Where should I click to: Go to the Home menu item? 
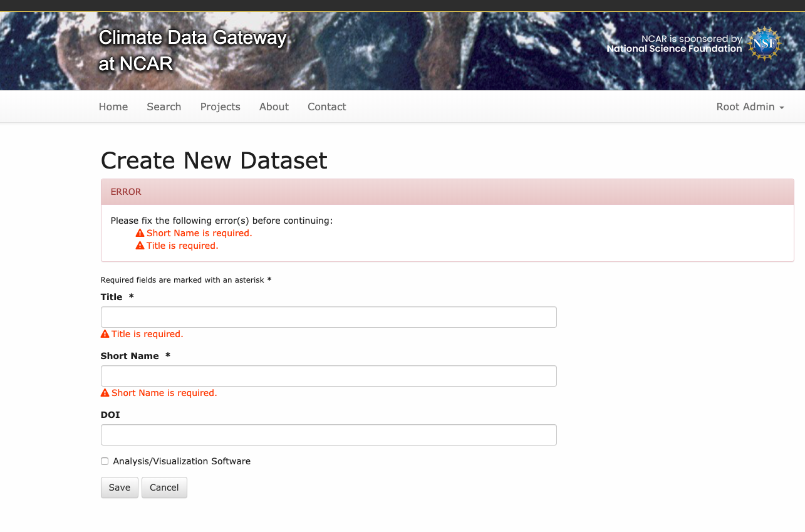tap(113, 107)
